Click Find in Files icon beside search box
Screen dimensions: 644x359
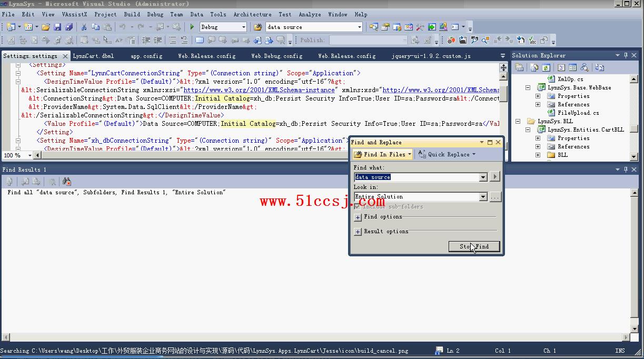[258, 27]
